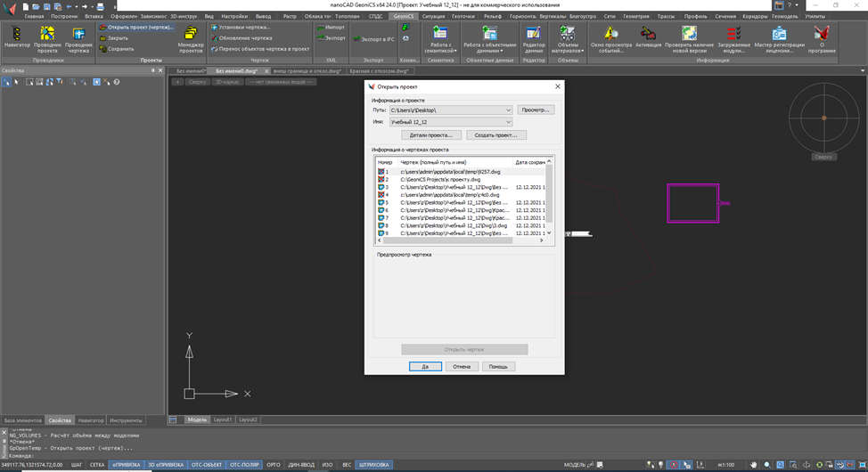This screenshot has width=868, height=472.
Task: Toggle оПРИВЯЗКА object snap
Action: 127,465
